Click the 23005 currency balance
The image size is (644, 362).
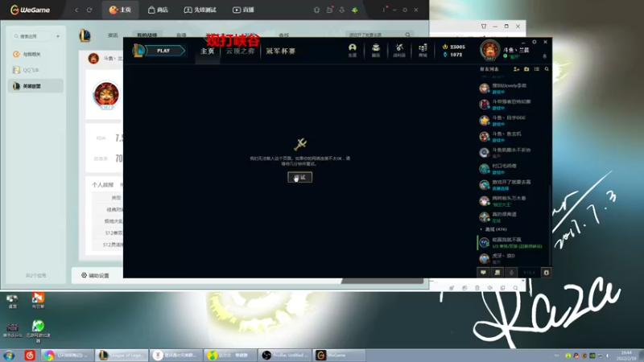pyautogui.click(x=454, y=47)
